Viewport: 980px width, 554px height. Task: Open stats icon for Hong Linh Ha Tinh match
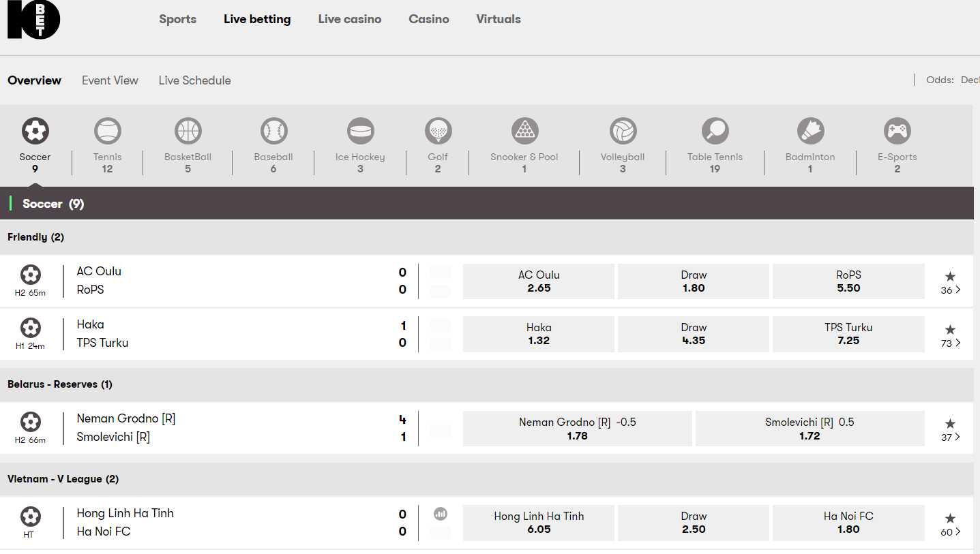(x=441, y=514)
